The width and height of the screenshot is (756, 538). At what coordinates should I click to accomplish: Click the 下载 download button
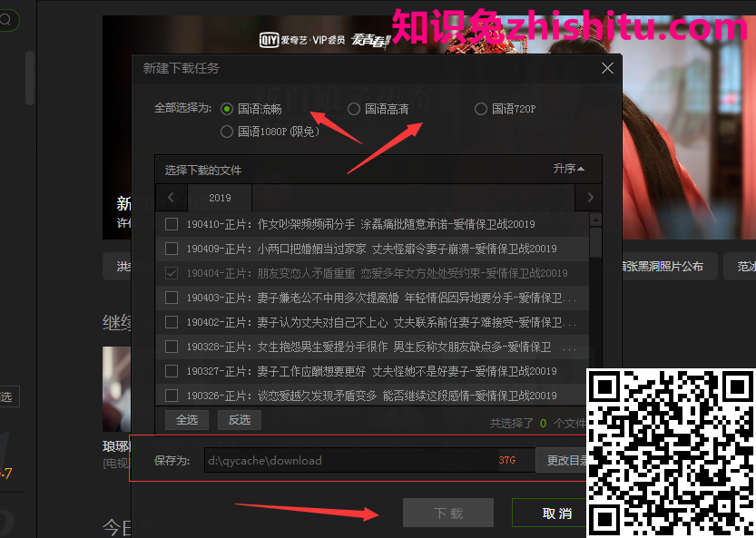[448, 513]
